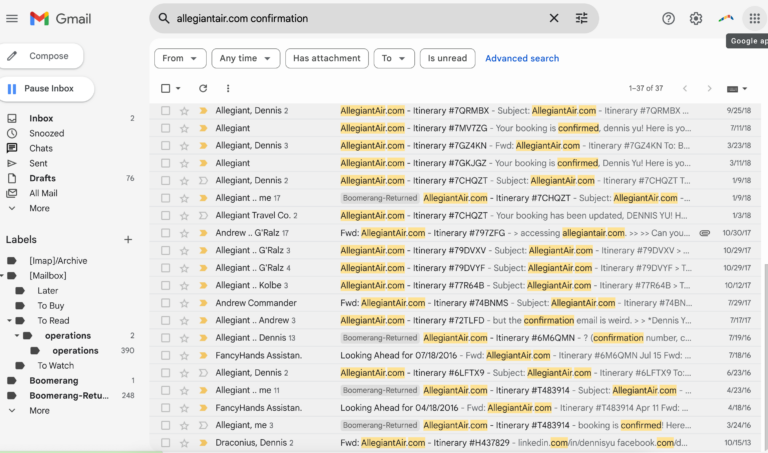Go to the Inbox folder
Image resolution: width=768 pixels, height=453 pixels.
coord(41,118)
